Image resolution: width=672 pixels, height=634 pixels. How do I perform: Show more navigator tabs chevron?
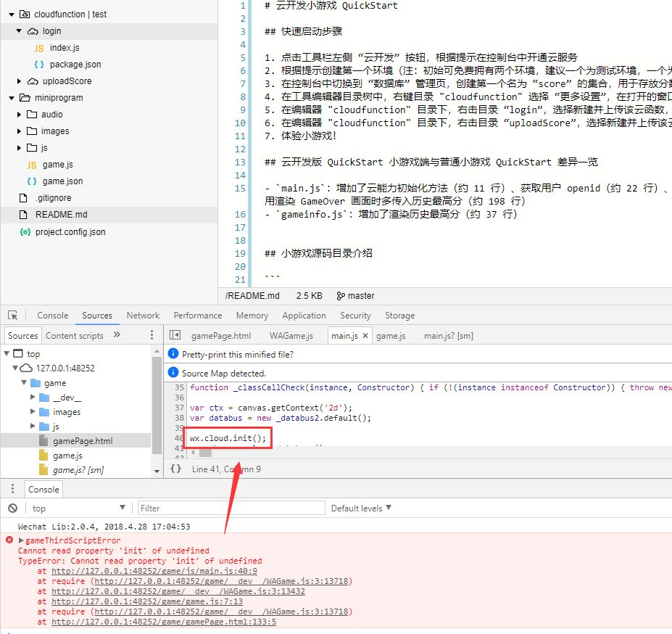[117, 334]
